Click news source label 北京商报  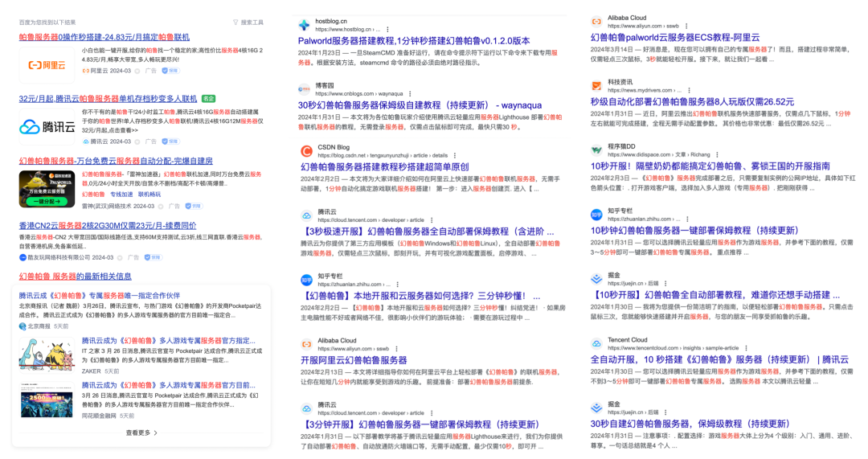[x=38, y=326]
